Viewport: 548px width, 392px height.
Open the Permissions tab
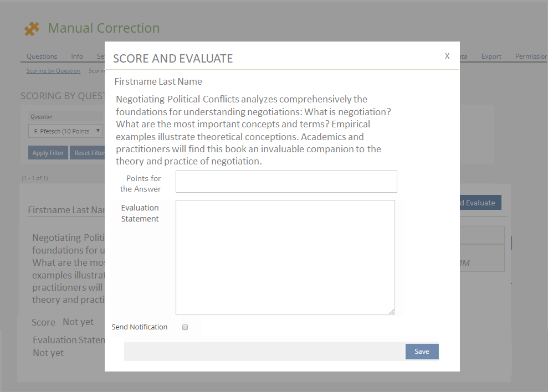coord(531,56)
